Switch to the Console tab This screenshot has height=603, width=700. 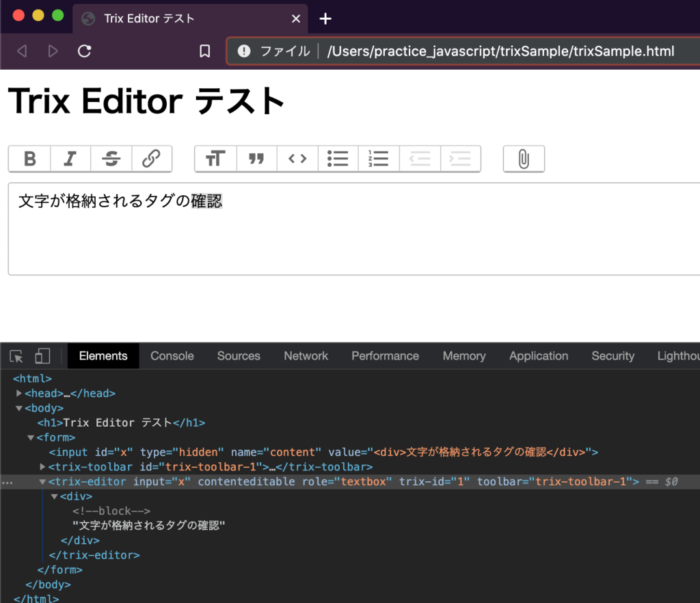[172, 356]
